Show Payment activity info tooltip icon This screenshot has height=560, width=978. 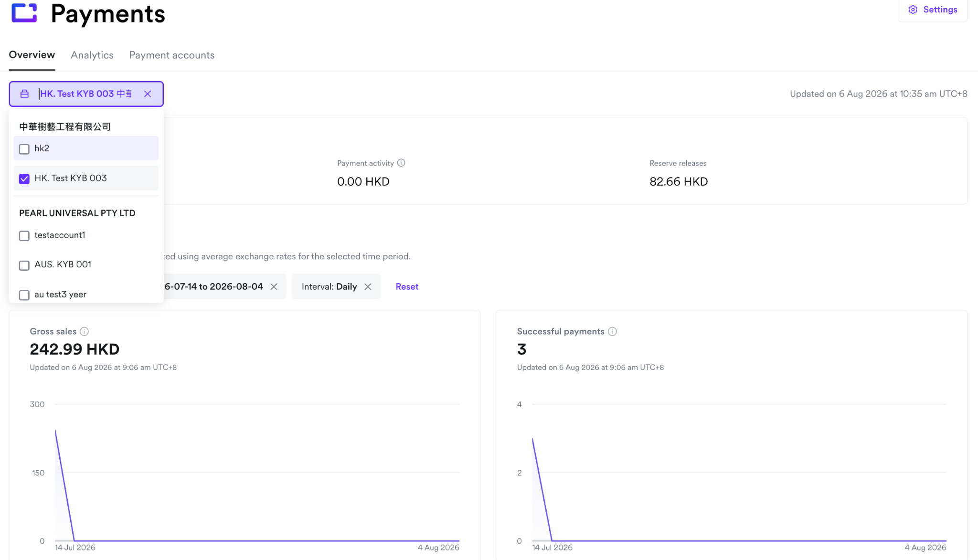[401, 163]
